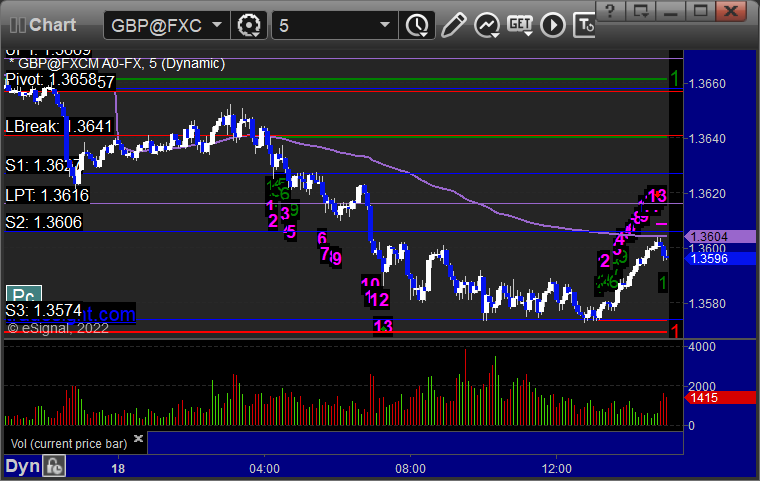Viewport: 760px width, 481px height.
Task: Close the chart window with the red X
Action: pos(730,11)
